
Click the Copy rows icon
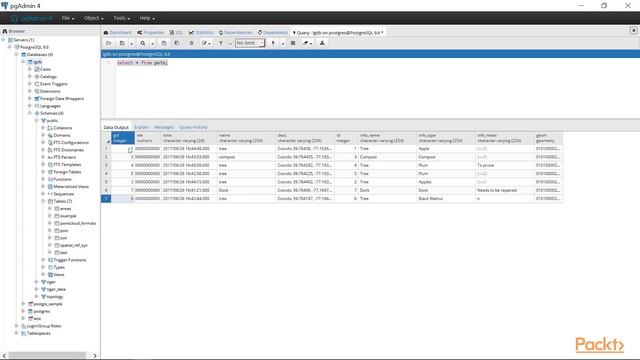coord(164,43)
